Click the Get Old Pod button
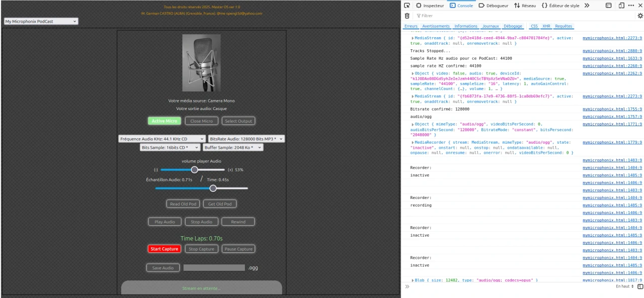Screen dimensions: 644x298 pos(220,204)
